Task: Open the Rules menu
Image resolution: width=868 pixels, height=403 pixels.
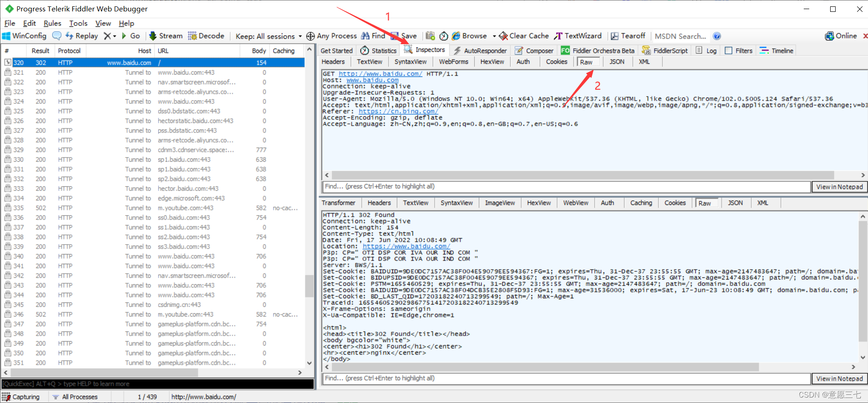Action: click(52, 23)
